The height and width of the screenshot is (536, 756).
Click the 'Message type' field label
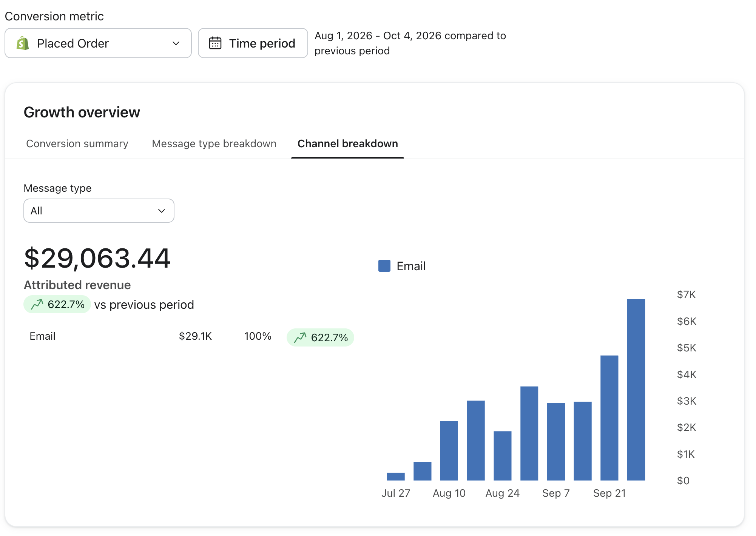[58, 188]
